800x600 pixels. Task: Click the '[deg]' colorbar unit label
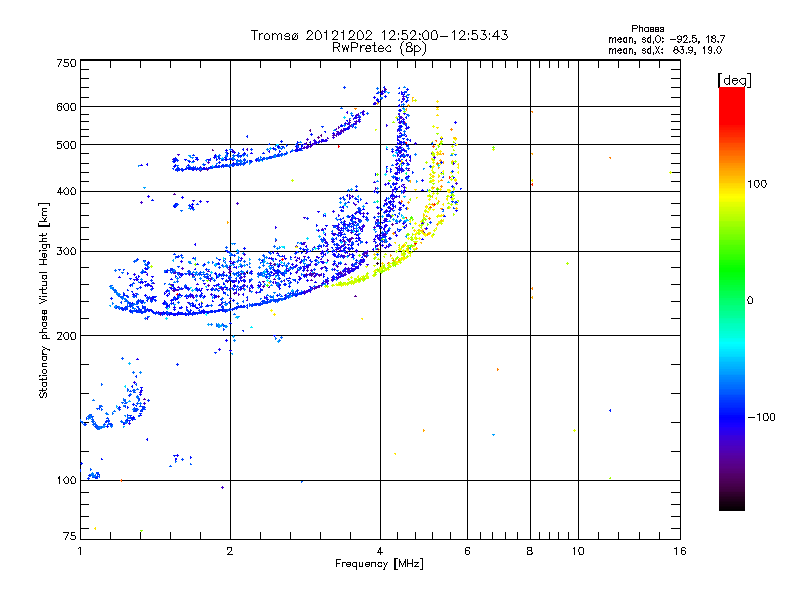[734, 80]
